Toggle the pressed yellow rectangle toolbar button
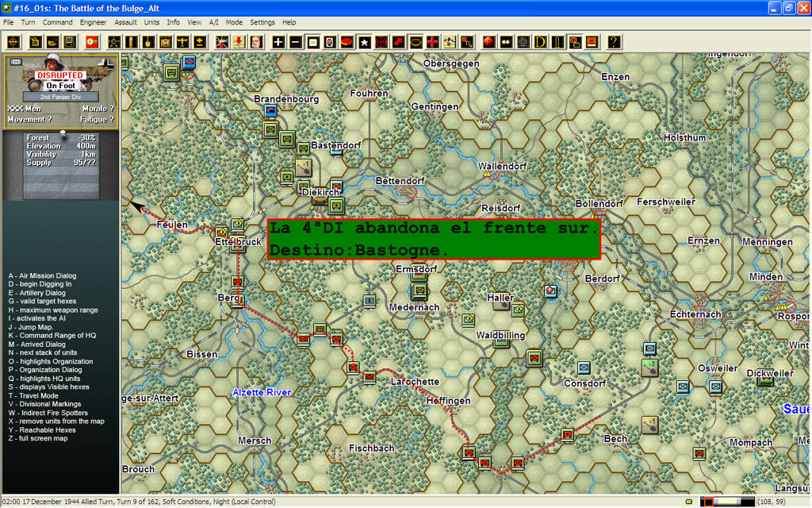This screenshot has width=812, height=508. point(312,42)
